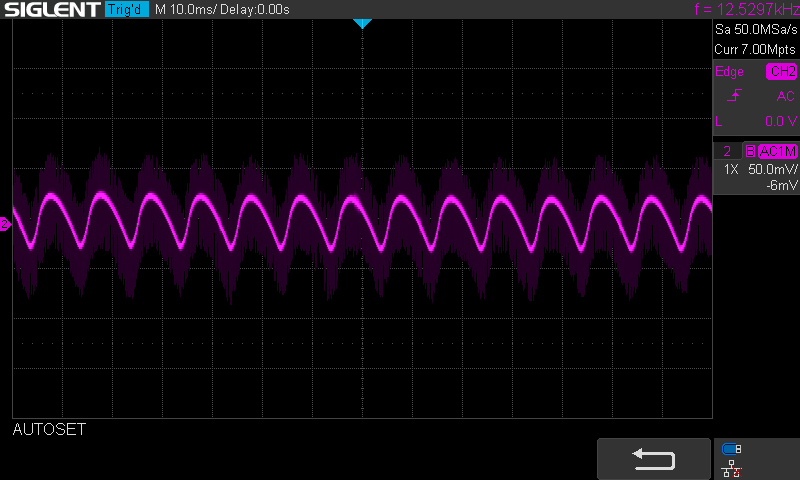Click the SIGLENT logo
This screenshot has height=480, width=800.
(x=52, y=9)
